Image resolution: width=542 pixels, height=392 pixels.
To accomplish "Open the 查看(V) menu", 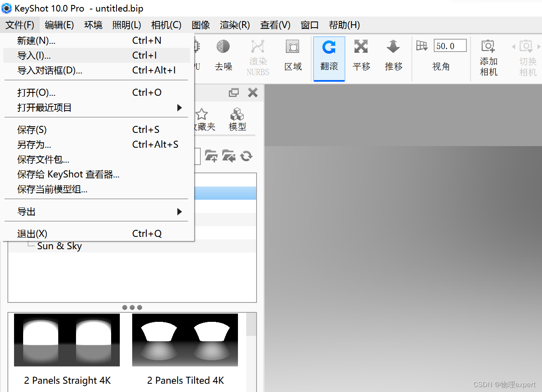I will (275, 25).
